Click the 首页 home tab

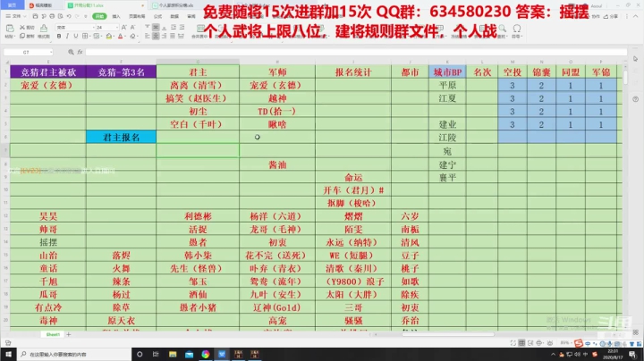tap(12, 5)
